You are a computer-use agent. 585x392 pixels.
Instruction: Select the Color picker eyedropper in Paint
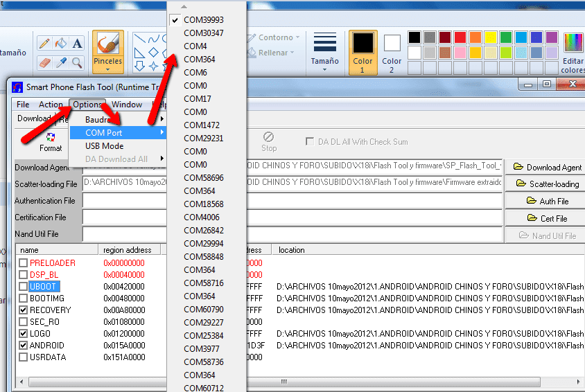pyautogui.click(x=61, y=62)
